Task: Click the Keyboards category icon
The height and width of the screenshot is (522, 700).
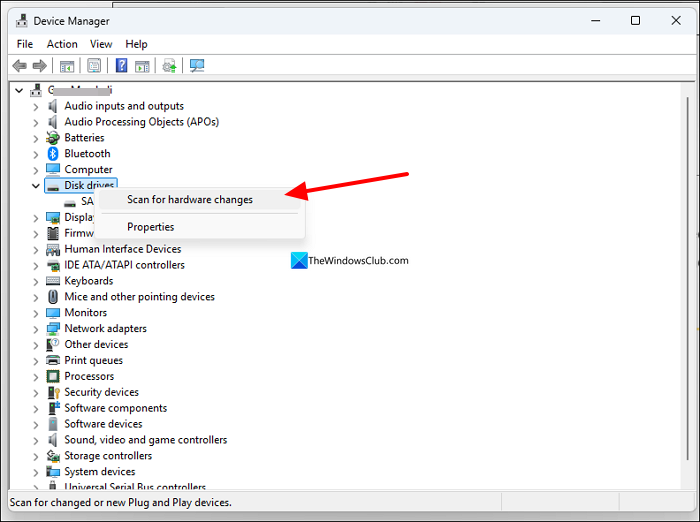Action: point(53,281)
